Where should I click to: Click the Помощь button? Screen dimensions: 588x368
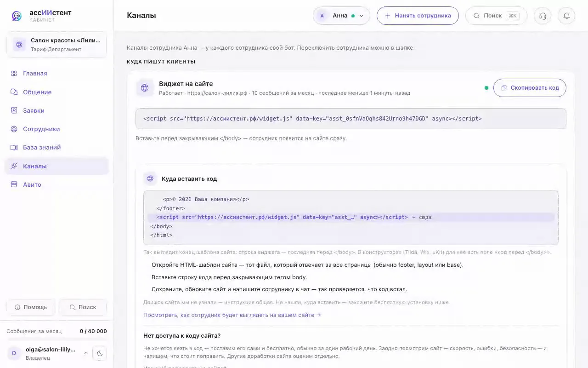coord(31,307)
